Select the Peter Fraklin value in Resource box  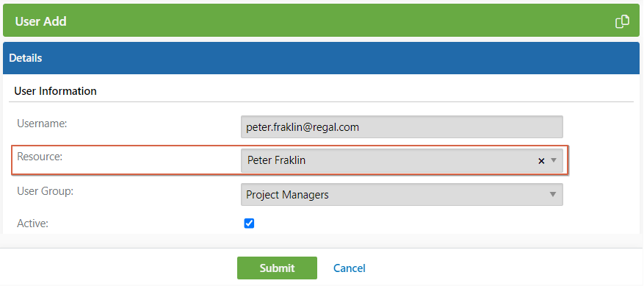pos(276,160)
